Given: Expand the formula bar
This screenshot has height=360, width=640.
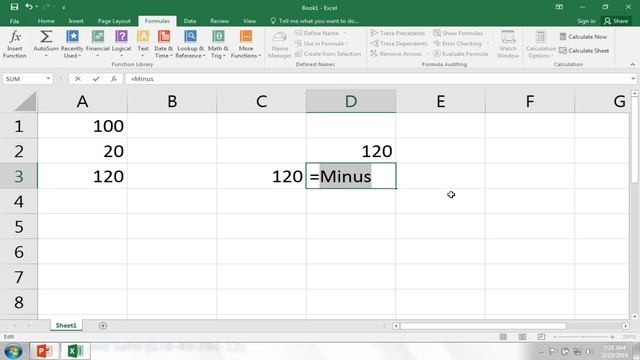Looking at the screenshot, I should pos(633,79).
